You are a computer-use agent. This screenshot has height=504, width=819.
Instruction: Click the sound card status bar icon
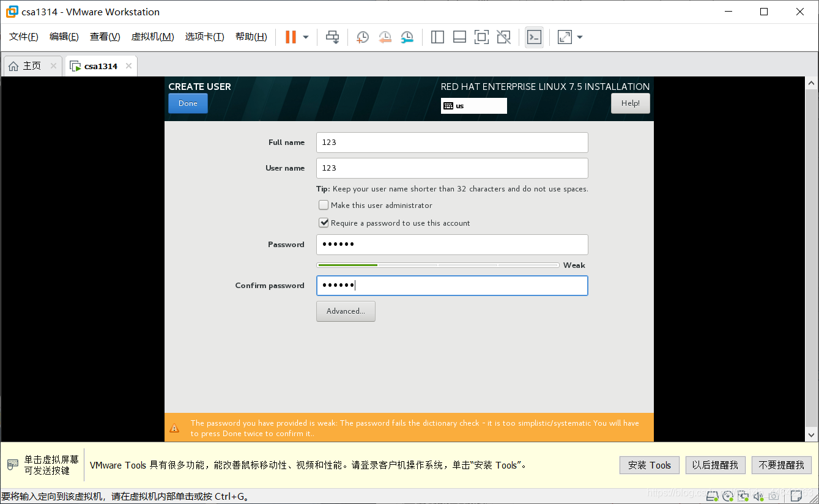(x=758, y=496)
